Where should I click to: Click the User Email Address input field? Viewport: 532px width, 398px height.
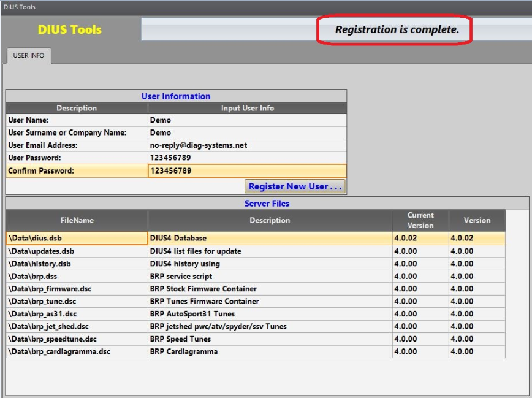coord(246,145)
